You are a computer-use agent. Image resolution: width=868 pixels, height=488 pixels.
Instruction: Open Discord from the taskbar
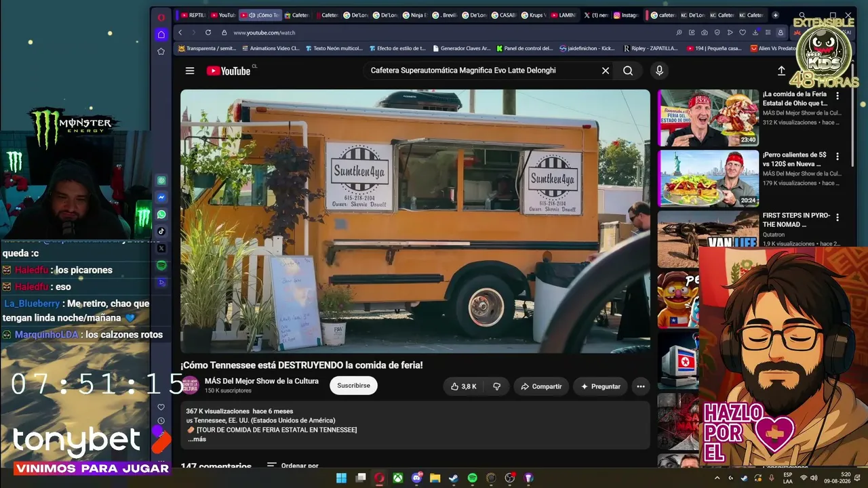tap(416, 478)
